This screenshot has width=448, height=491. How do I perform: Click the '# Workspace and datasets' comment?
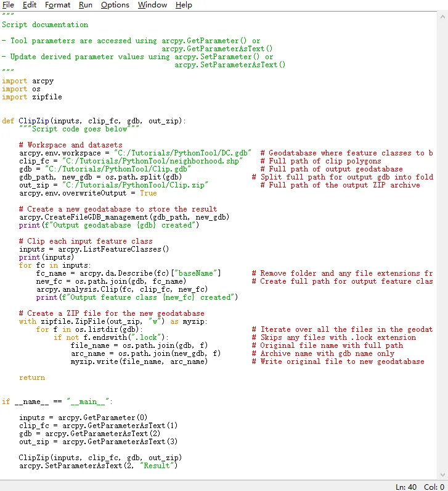pyautogui.click(x=70, y=145)
